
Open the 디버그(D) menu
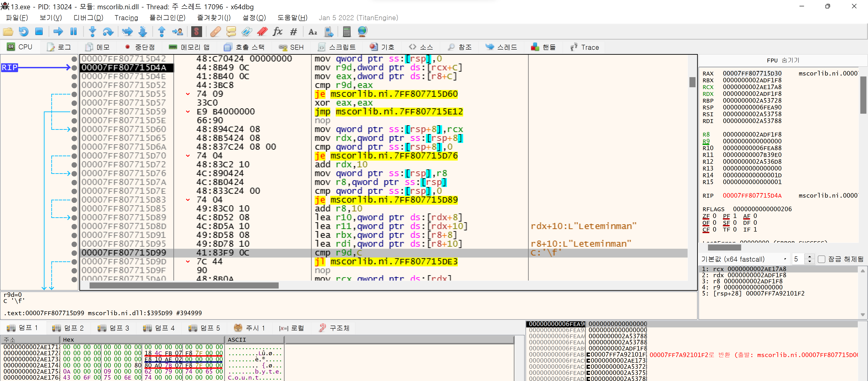click(88, 18)
